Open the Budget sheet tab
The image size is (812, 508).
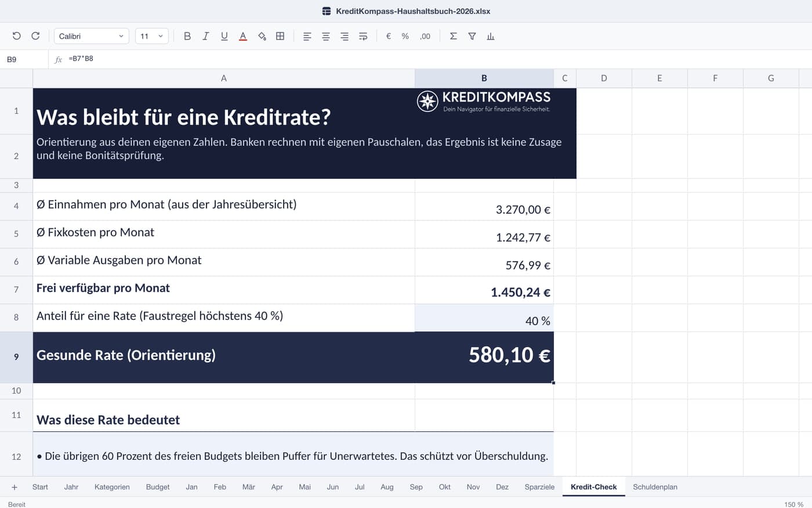pyautogui.click(x=158, y=487)
